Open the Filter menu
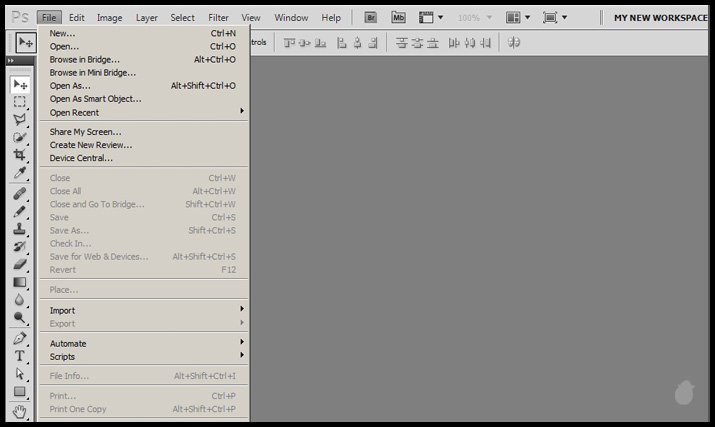 (218, 18)
